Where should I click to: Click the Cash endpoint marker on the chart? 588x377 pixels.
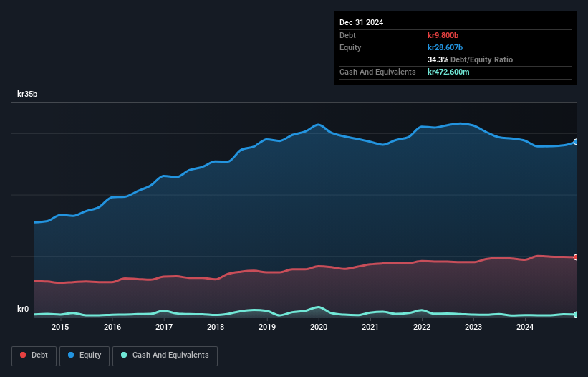(x=576, y=315)
